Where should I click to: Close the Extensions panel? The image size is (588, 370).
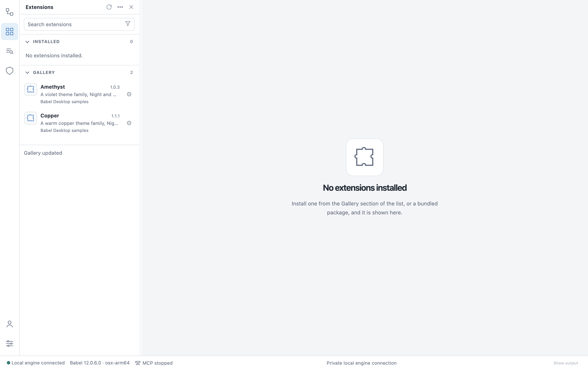131,7
